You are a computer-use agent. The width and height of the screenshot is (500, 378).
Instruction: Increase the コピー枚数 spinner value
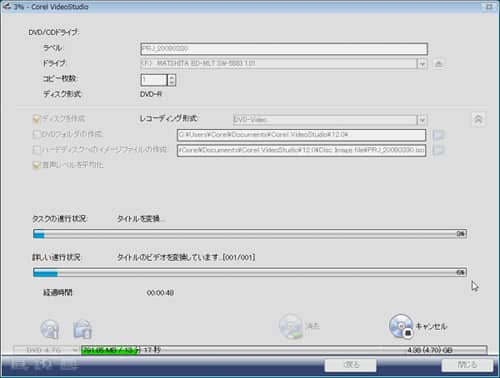tap(171, 77)
